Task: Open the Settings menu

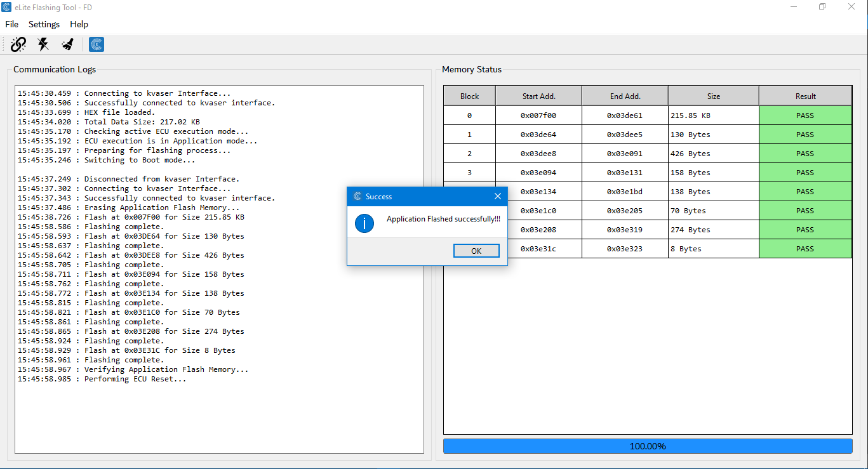Action: click(44, 24)
